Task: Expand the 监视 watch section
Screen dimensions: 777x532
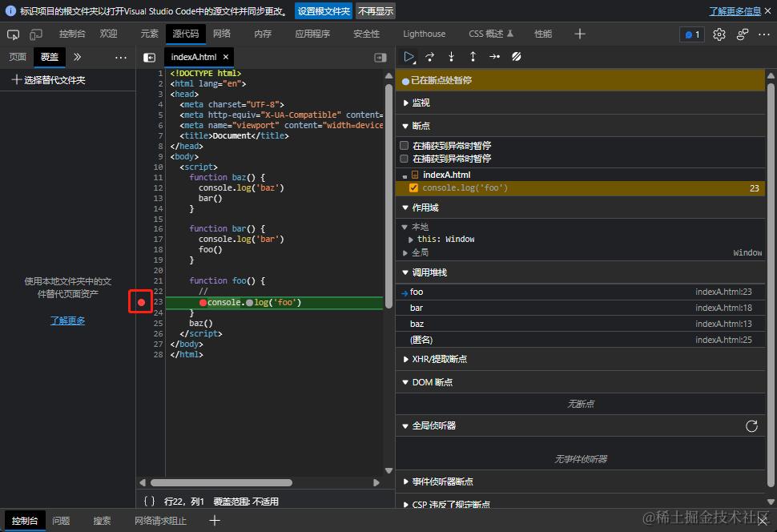Action: tap(421, 103)
